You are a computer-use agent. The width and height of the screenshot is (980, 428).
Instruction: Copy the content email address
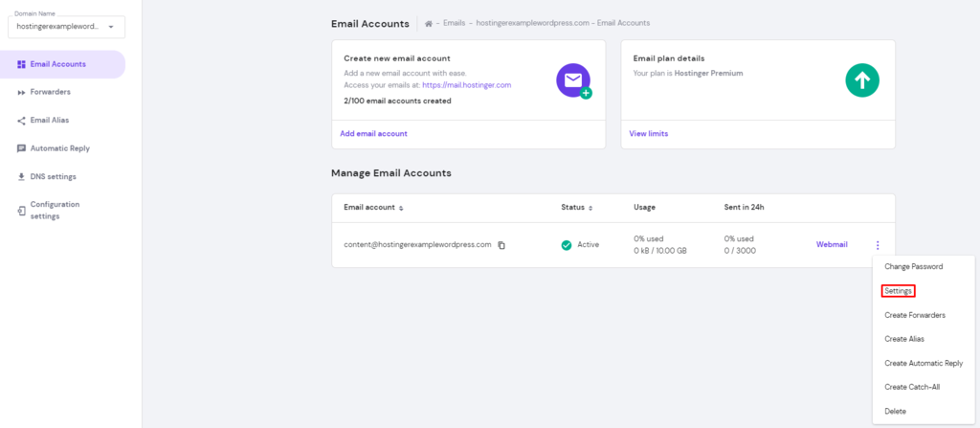click(x=501, y=245)
